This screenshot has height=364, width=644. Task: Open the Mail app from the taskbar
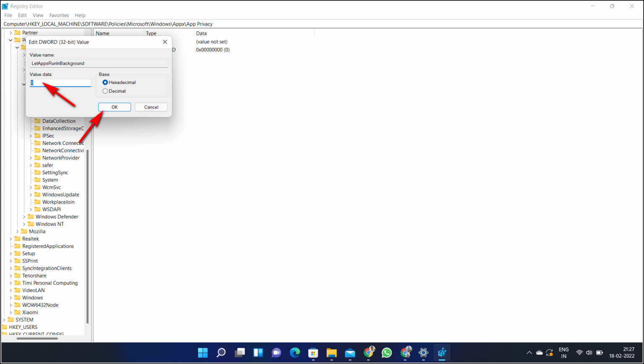tap(350, 353)
